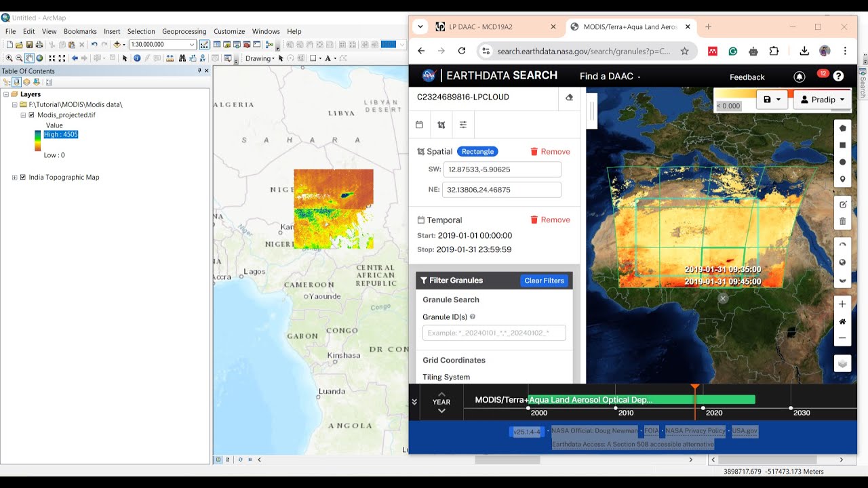868x488 pixels.
Task: Save the ArcMap document
Action: pyautogui.click(x=29, y=45)
